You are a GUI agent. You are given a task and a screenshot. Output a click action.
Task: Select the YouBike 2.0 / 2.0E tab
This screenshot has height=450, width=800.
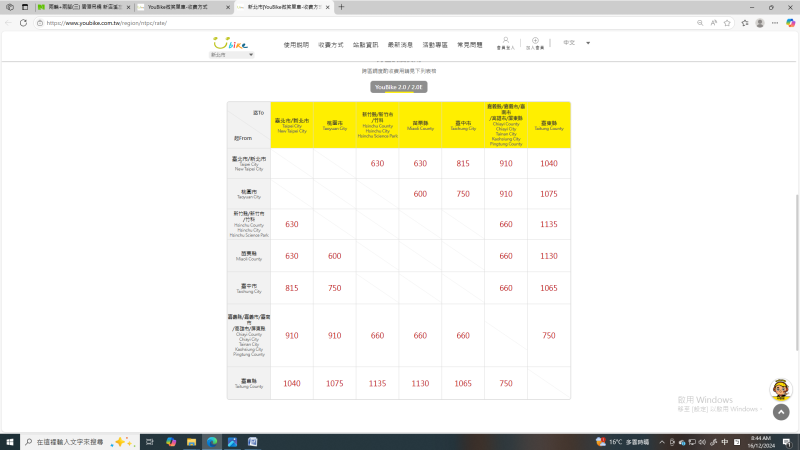click(398, 87)
